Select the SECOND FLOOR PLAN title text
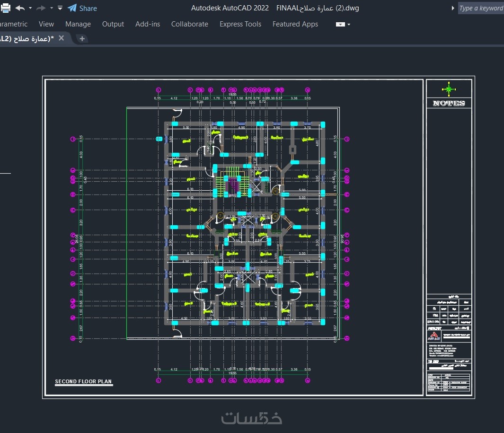504x433 pixels. coord(83,381)
